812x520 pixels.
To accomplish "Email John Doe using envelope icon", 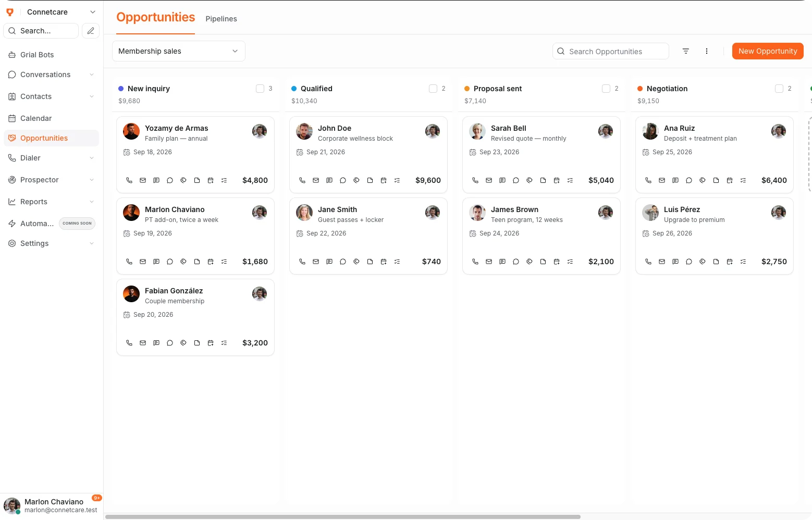I will point(316,180).
